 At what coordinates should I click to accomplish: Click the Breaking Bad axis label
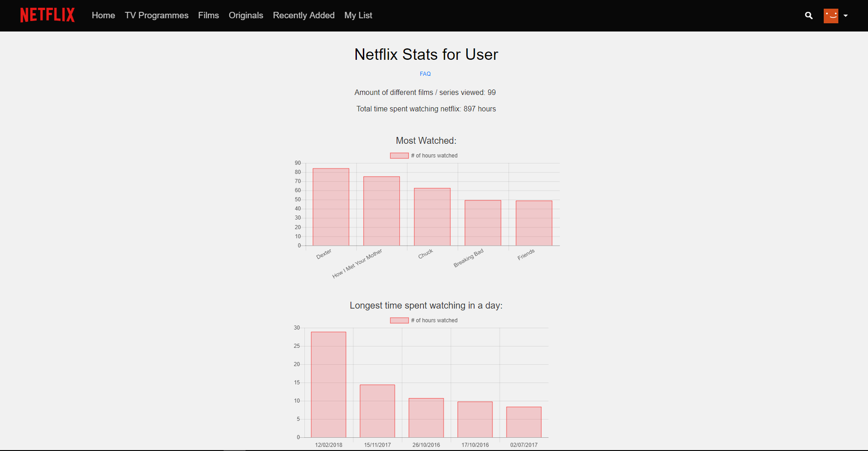tap(469, 258)
